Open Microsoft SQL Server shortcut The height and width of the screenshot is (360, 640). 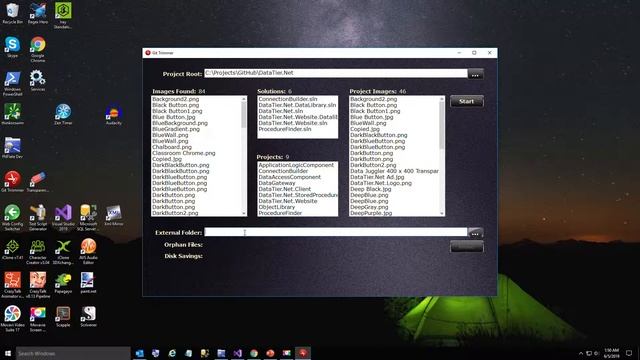point(88,218)
